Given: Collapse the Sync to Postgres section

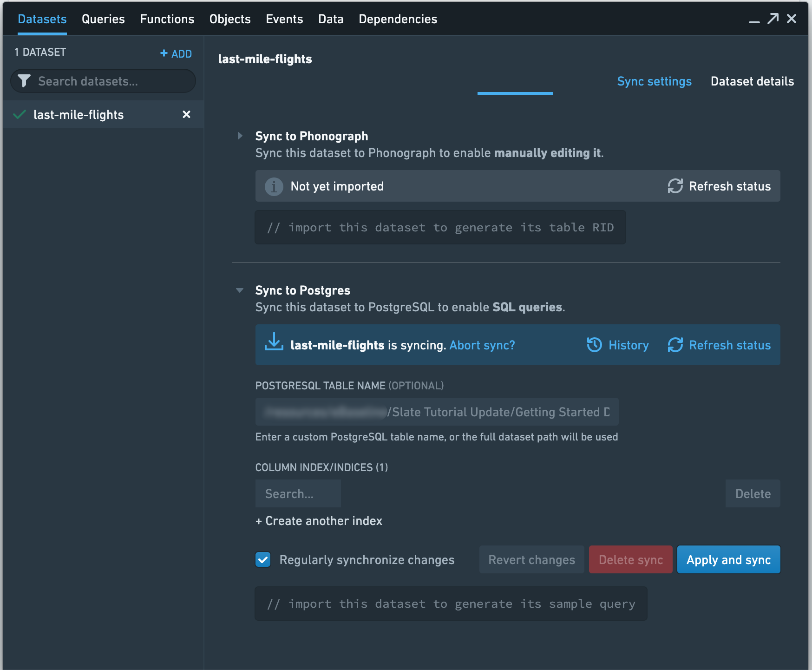Looking at the screenshot, I should tap(240, 290).
